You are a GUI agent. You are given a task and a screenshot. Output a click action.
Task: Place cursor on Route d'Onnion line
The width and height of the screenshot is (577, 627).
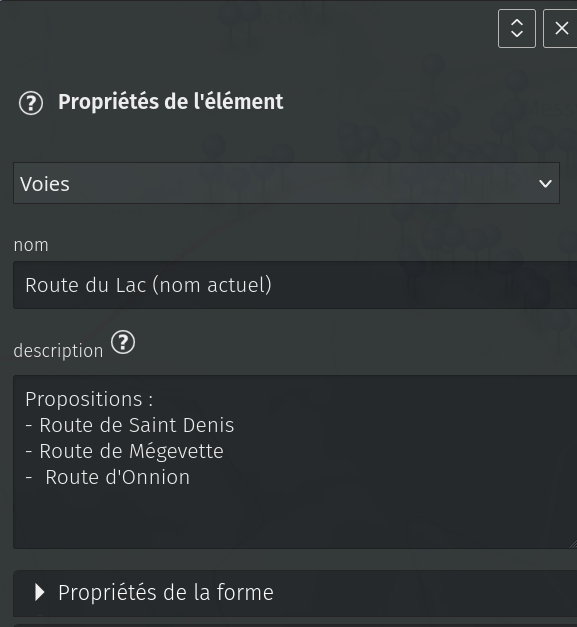point(108,477)
